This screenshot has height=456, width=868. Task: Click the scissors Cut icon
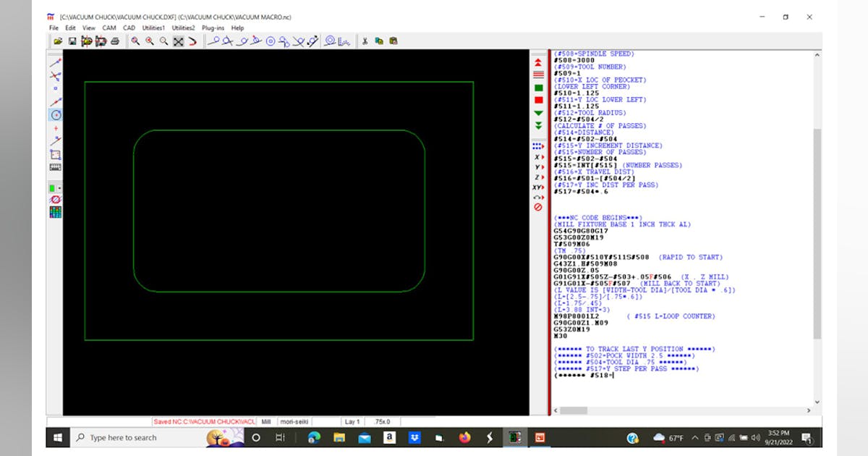click(x=365, y=41)
